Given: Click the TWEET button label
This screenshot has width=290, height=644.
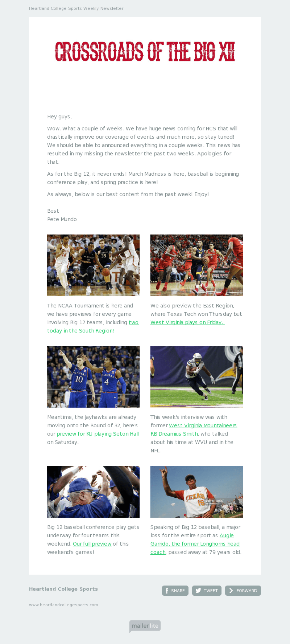Looking at the screenshot, I should (x=211, y=590).
